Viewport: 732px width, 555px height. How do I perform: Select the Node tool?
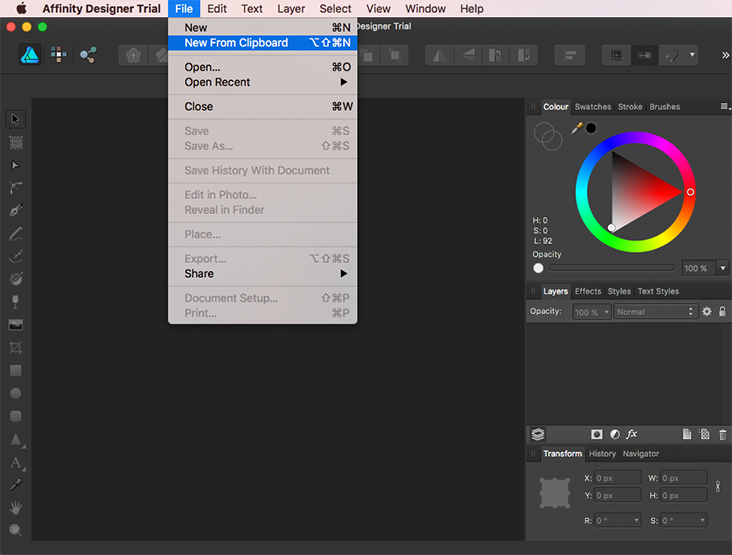pyautogui.click(x=15, y=165)
